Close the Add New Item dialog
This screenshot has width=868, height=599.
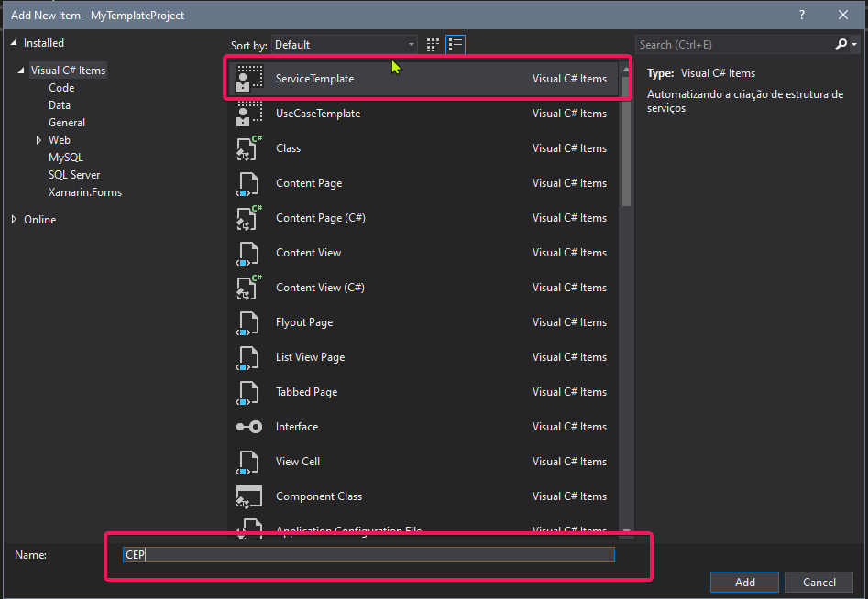(843, 15)
